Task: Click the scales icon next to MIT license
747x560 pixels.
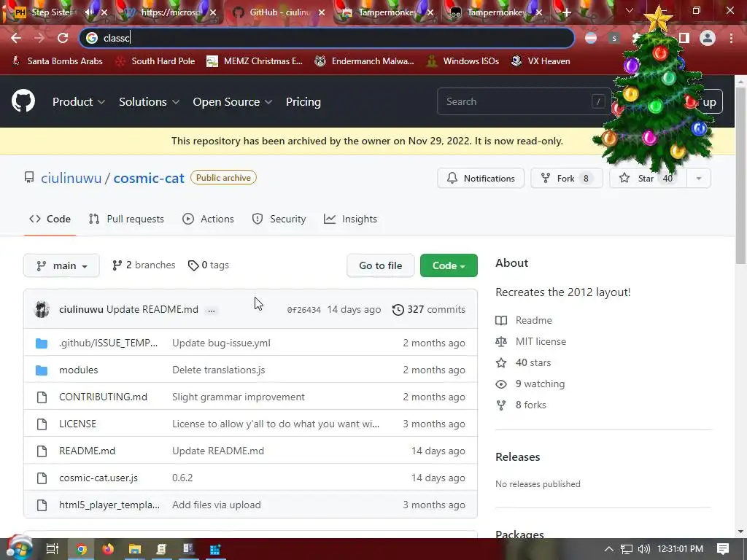Action: click(501, 341)
